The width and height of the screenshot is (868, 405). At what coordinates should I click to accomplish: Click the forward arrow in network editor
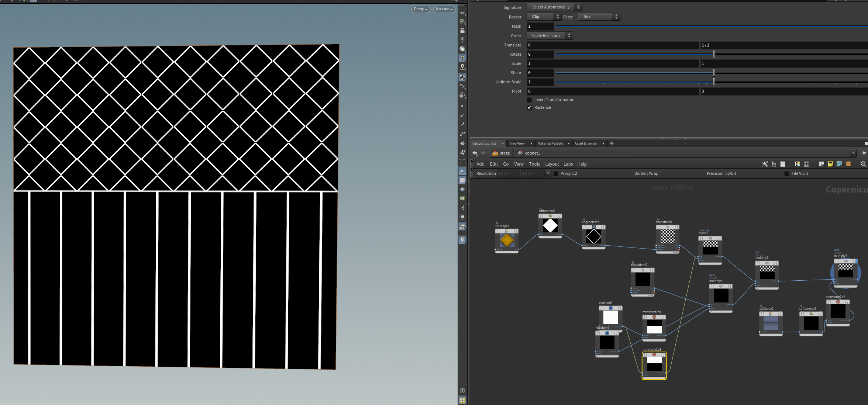[x=483, y=153]
